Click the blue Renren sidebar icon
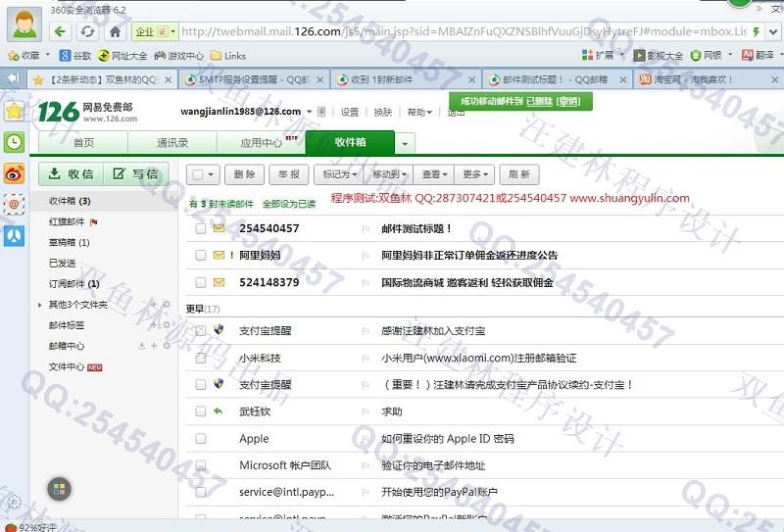This screenshot has width=784, height=532. [x=14, y=235]
